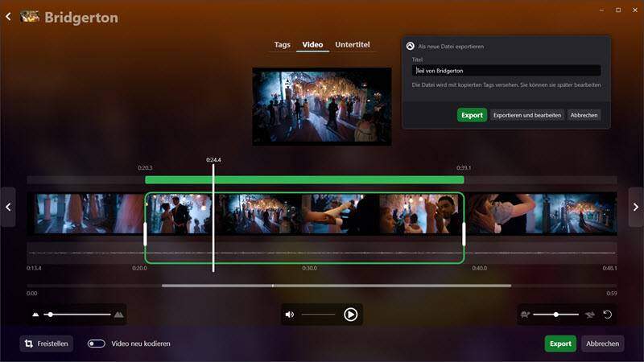Image resolution: width=644 pixels, height=362 pixels.
Task: Click the small mountains zoom-out icon
Action: click(x=35, y=315)
